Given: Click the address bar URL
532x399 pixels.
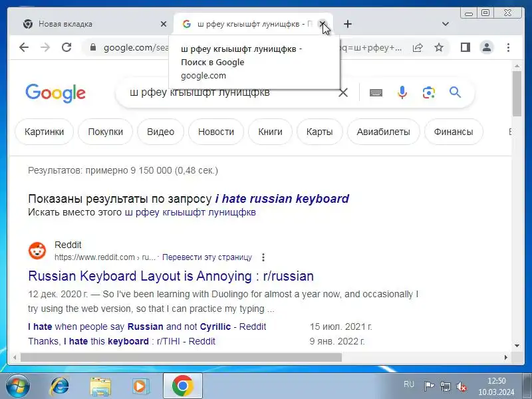Looking at the screenshot, I should pos(136,47).
